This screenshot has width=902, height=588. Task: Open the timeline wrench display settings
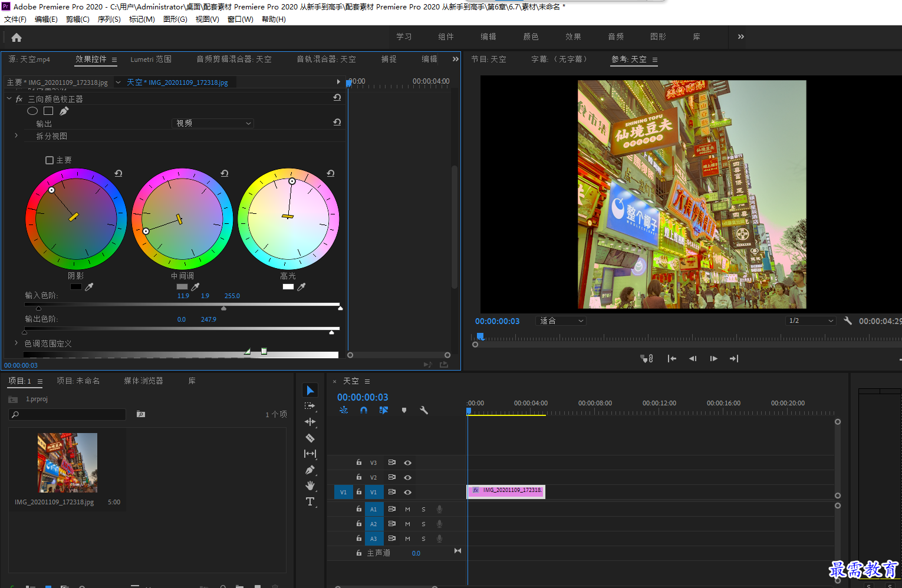[424, 410]
